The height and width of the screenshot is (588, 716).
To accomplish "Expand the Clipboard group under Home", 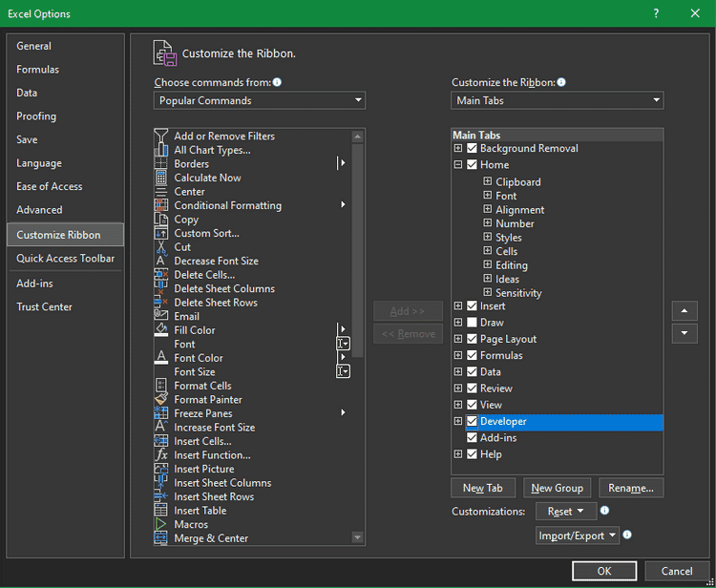I will tap(488, 181).
